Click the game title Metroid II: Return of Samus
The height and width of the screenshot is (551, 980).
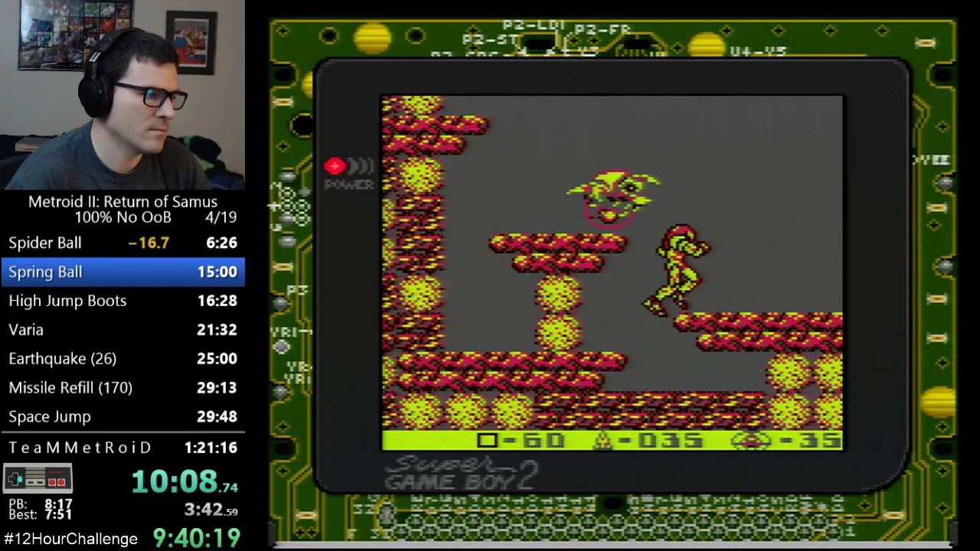[122, 202]
